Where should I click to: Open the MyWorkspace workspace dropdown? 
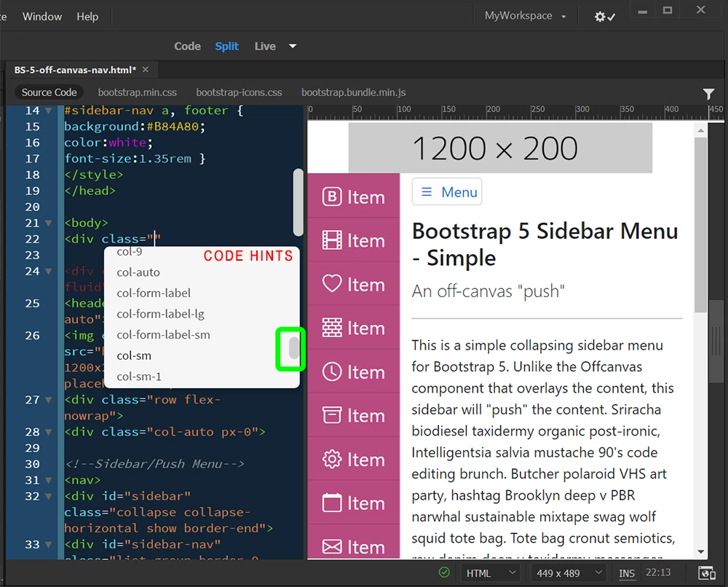point(525,16)
